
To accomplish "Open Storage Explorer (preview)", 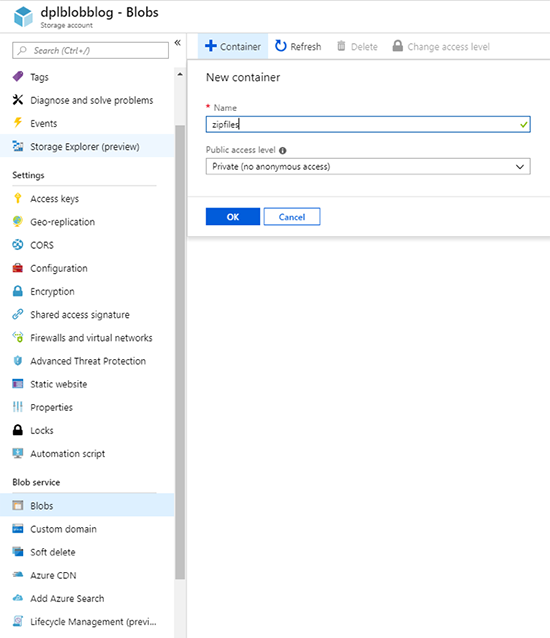I will pos(85,146).
